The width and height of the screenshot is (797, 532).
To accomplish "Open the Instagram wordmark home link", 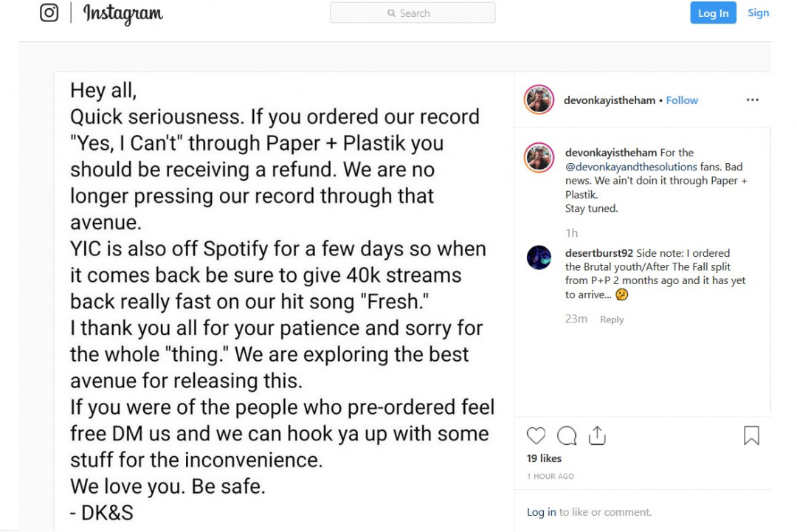I will coord(123,13).
